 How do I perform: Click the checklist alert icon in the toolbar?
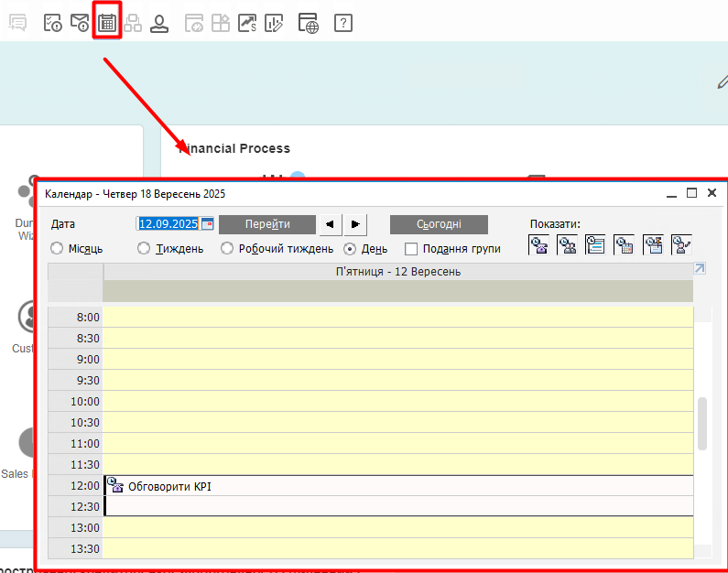(53, 23)
